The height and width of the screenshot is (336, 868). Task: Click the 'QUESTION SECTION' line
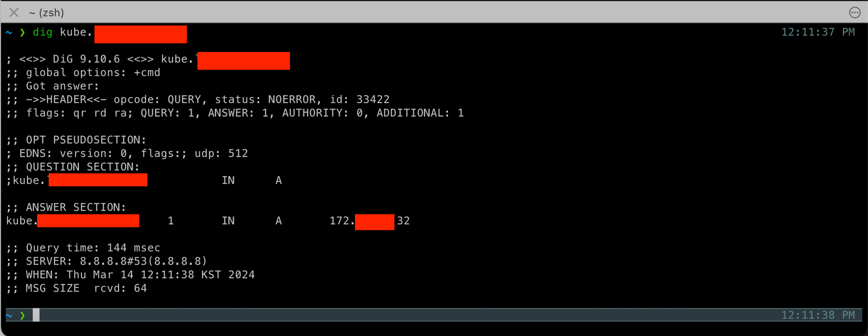click(73, 167)
